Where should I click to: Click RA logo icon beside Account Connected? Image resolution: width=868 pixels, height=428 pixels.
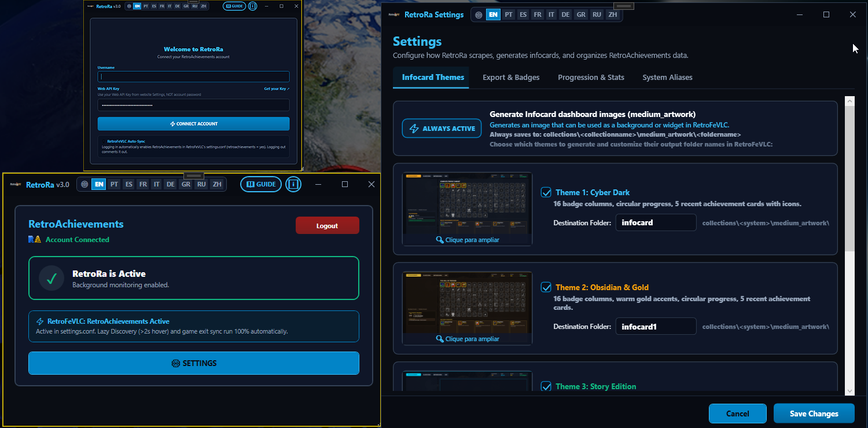(35, 239)
